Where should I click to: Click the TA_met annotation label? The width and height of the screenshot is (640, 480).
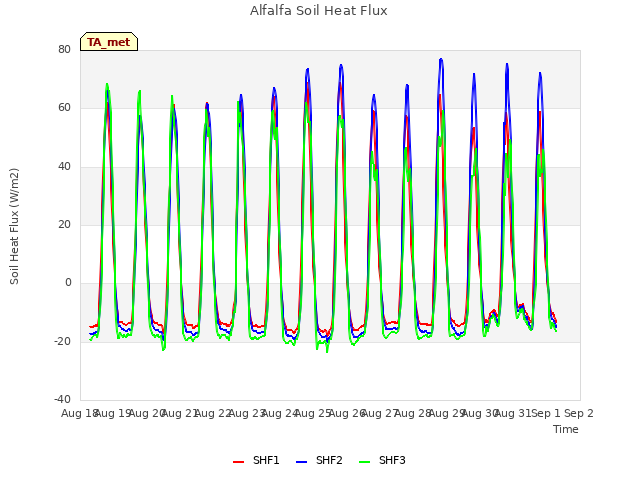(x=109, y=42)
